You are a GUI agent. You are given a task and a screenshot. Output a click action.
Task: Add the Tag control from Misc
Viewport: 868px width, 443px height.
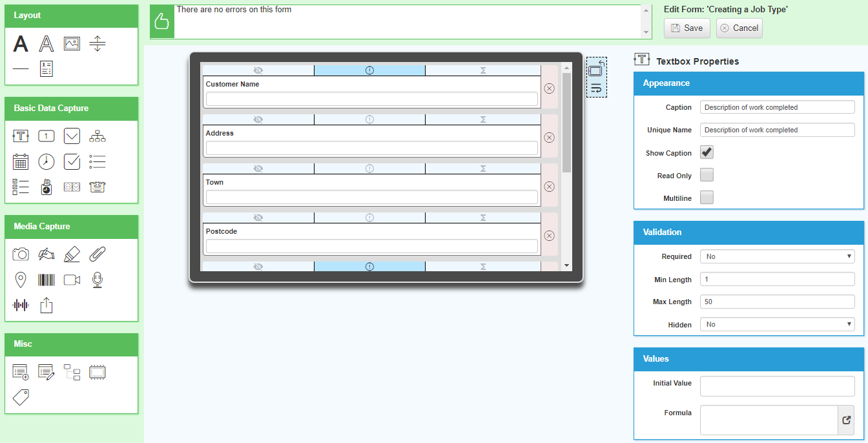click(x=21, y=397)
